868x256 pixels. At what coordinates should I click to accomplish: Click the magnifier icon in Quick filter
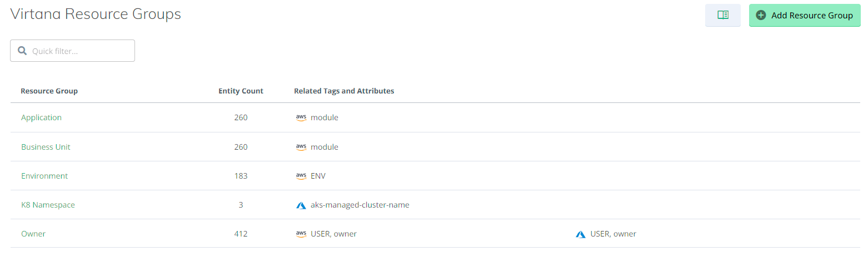coord(22,51)
